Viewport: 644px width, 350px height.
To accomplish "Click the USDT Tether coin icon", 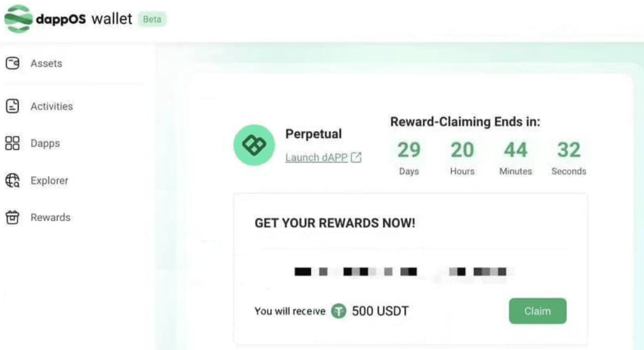I will tap(338, 311).
